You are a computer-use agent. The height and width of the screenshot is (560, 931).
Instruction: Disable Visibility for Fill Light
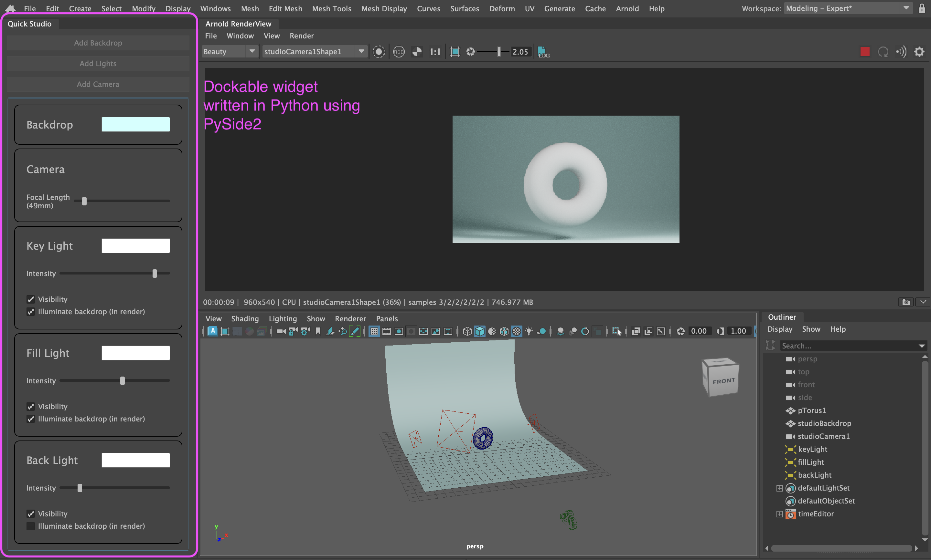pyautogui.click(x=31, y=406)
